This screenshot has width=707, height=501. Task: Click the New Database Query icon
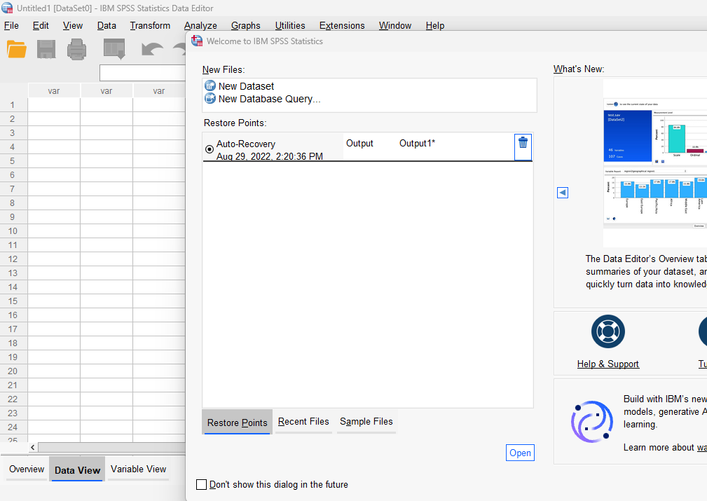pyautogui.click(x=210, y=98)
